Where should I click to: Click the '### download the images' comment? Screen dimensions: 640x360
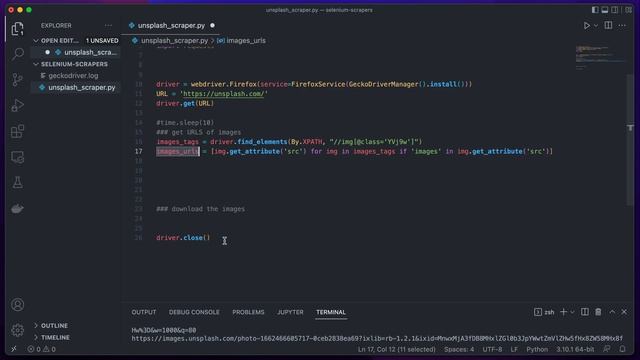[200, 209]
